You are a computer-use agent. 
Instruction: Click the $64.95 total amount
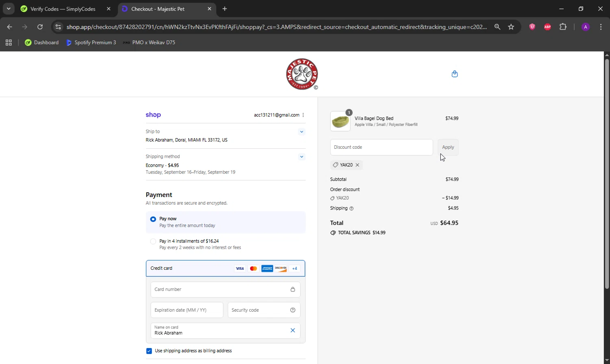point(449,223)
